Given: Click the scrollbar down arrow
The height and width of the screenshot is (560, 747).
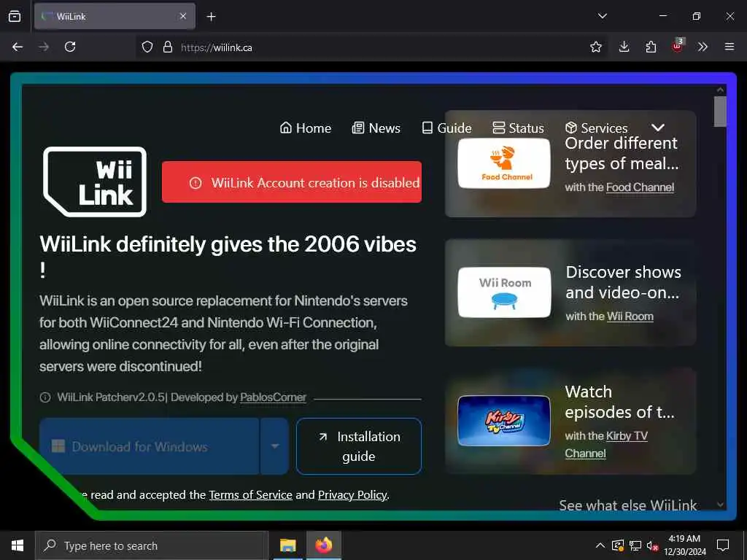Looking at the screenshot, I should click(x=720, y=505).
